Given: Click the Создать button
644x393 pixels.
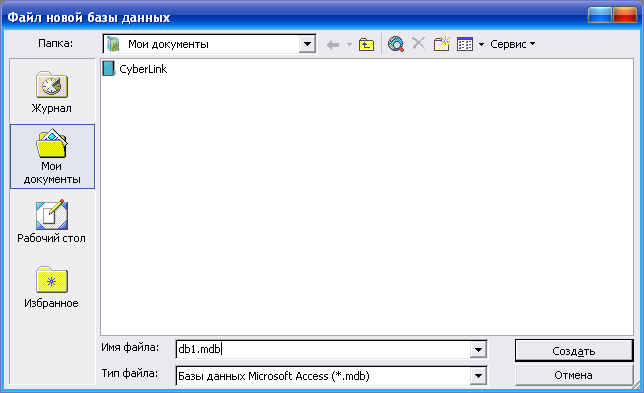Looking at the screenshot, I should (x=574, y=351).
